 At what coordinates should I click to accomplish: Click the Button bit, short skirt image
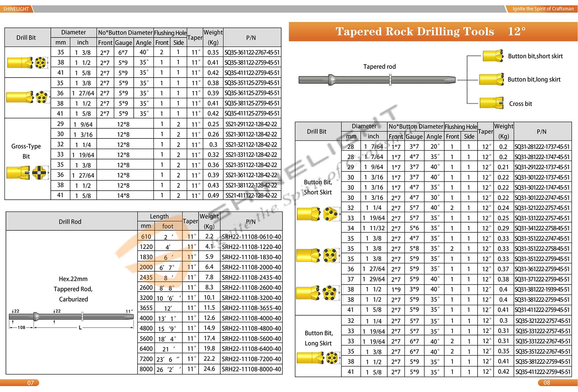[493, 56]
